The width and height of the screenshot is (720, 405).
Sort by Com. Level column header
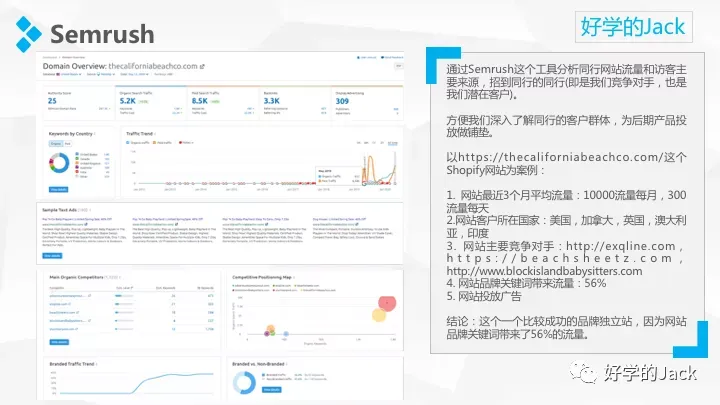click(x=124, y=288)
